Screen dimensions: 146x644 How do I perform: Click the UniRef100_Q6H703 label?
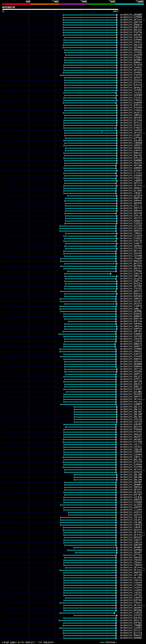(131, 291)
